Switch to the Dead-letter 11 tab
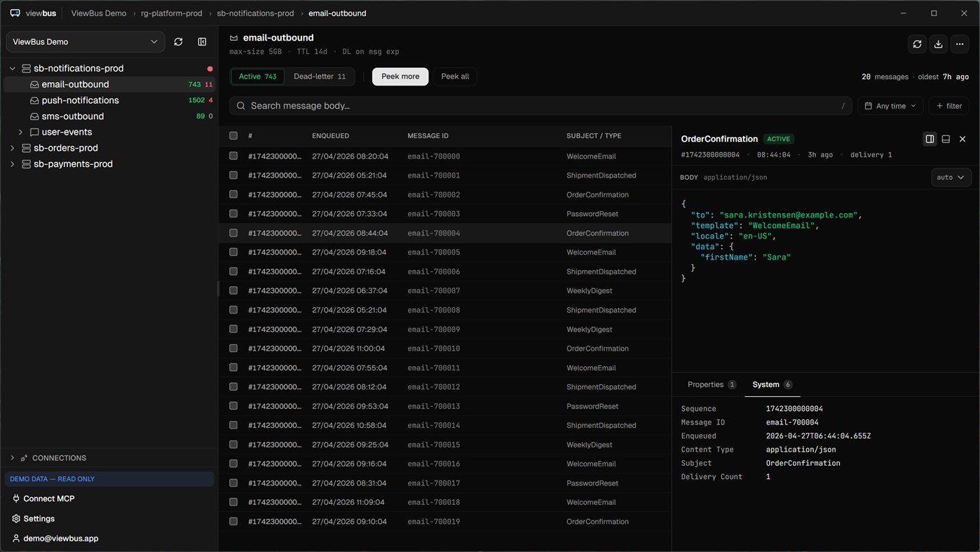 click(x=320, y=76)
